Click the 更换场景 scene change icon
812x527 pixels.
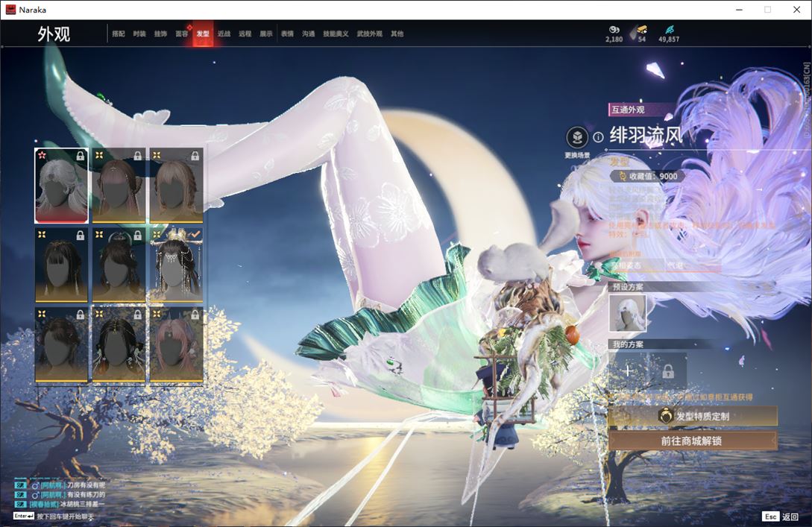pos(577,138)
